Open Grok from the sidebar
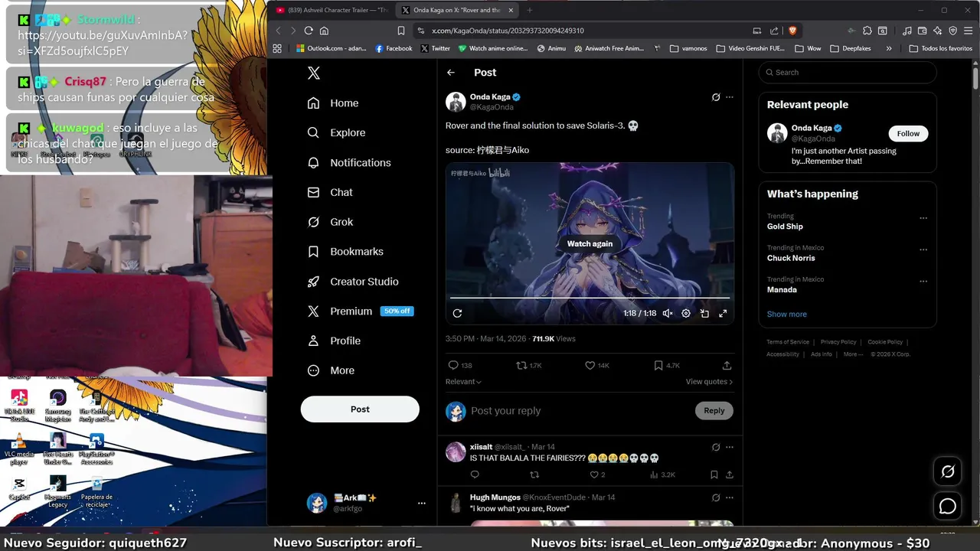 [x=330, y=222]
